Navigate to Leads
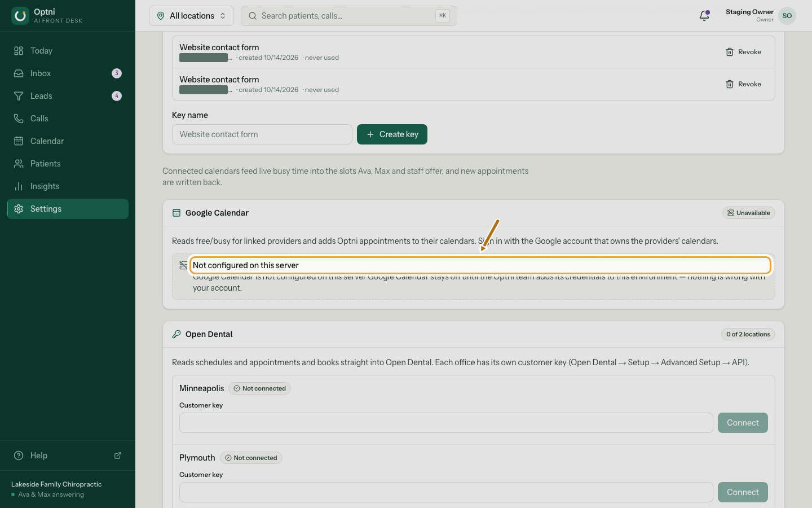Image resolution: width=812 pixels, height=508 pixels. point(68,96)
